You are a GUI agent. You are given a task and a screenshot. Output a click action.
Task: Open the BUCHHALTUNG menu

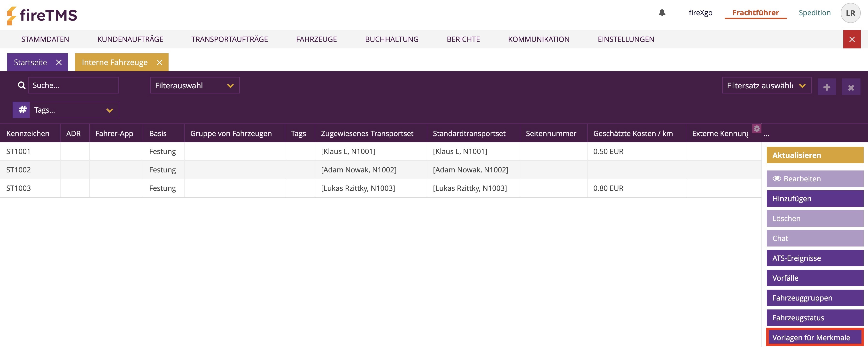pos(392,39)
